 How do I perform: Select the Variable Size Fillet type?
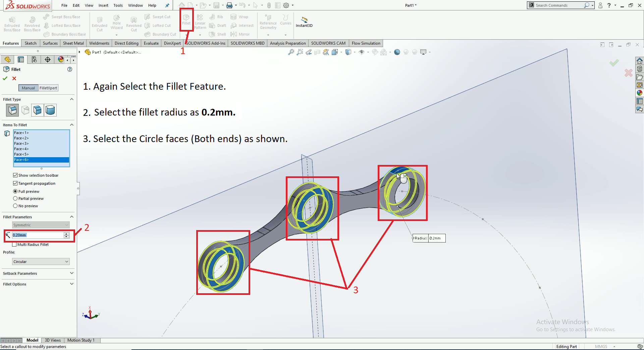click(x=25, y=110)
